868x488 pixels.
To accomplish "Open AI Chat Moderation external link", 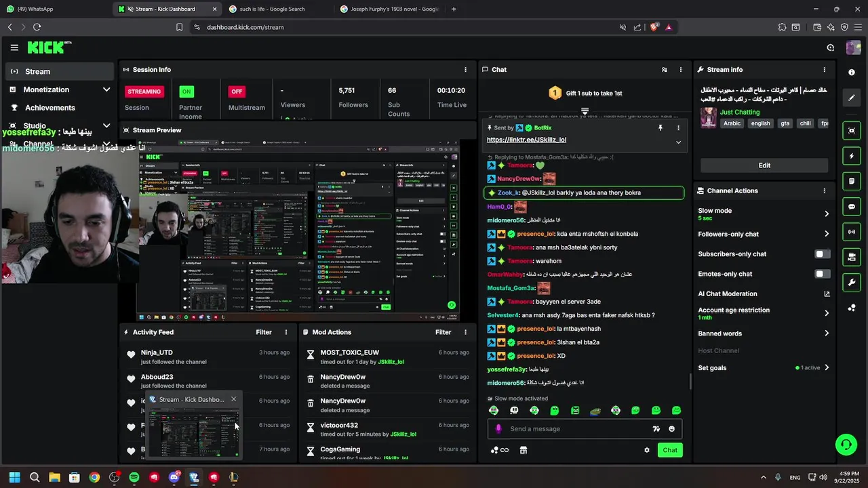I will pyautogui.click(x=827, y=294).
